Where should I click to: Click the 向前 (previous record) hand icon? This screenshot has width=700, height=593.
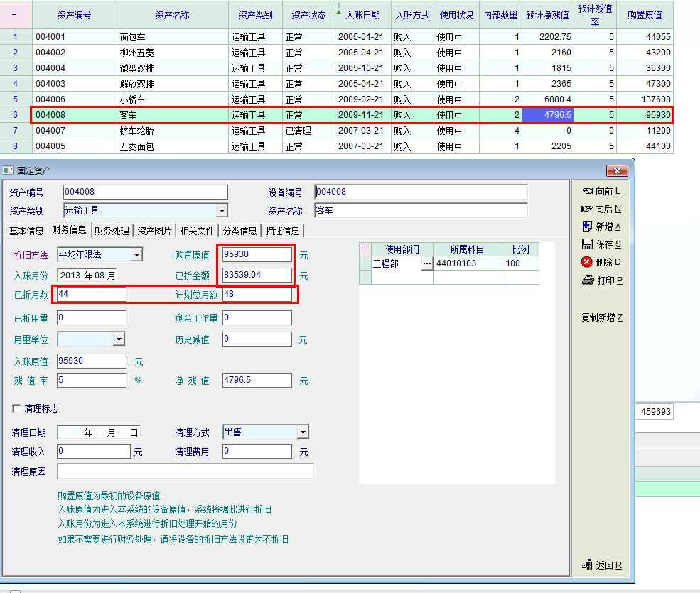pyautogui.click(x=588, y=191)
